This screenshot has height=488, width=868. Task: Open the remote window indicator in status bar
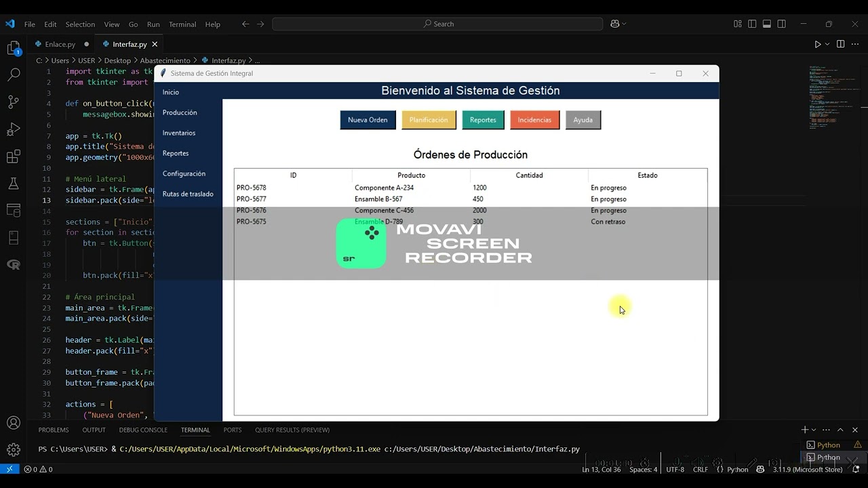[x=9, y=469]
